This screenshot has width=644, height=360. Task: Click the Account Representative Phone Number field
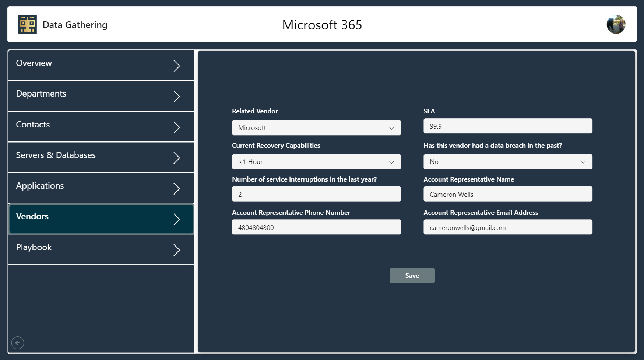click(x=316, y=227)
